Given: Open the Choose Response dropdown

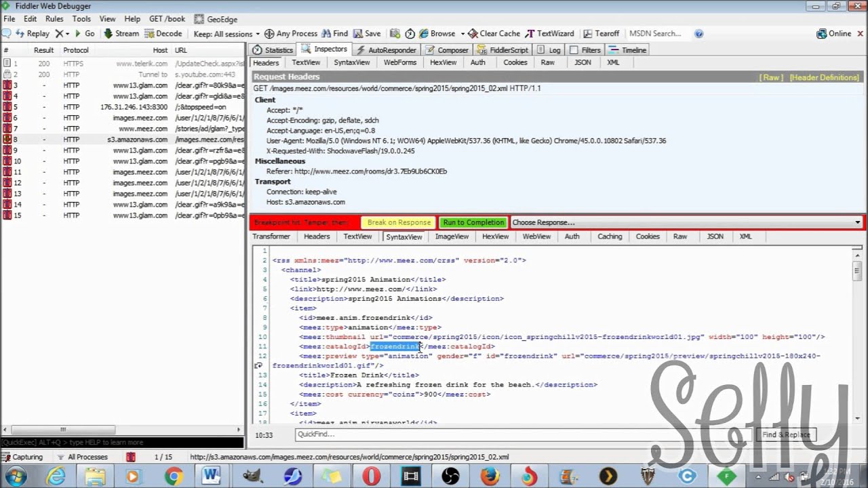Looking at the screenshot, I should click(686, 222).
